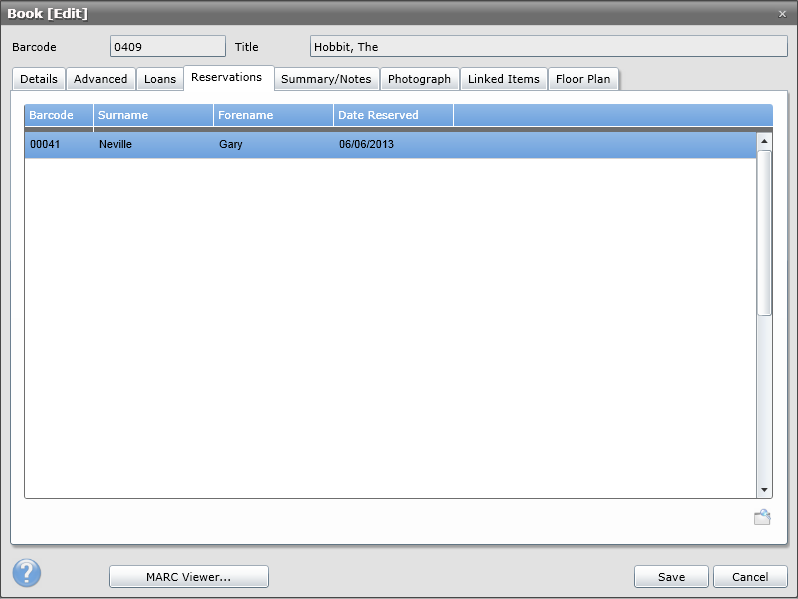Click into the Title field
Image resolution: width=798 pixels, height=599 pixels.
[548, 46]
